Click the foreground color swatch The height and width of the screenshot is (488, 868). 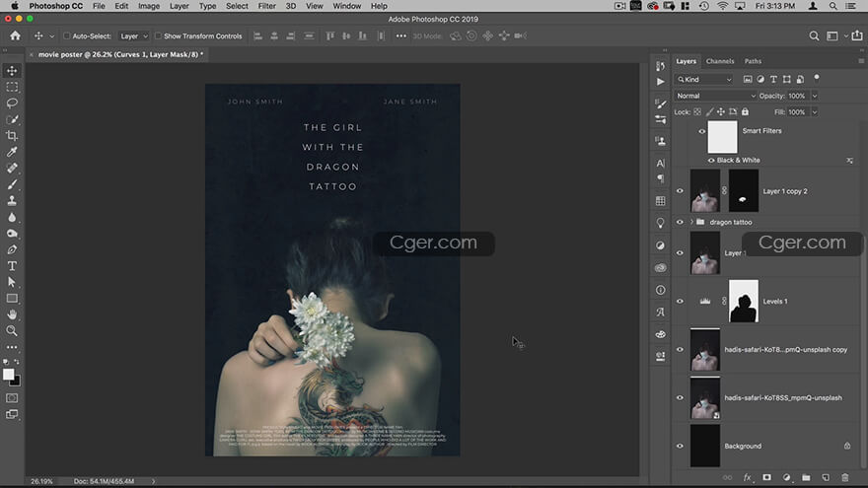8,375
